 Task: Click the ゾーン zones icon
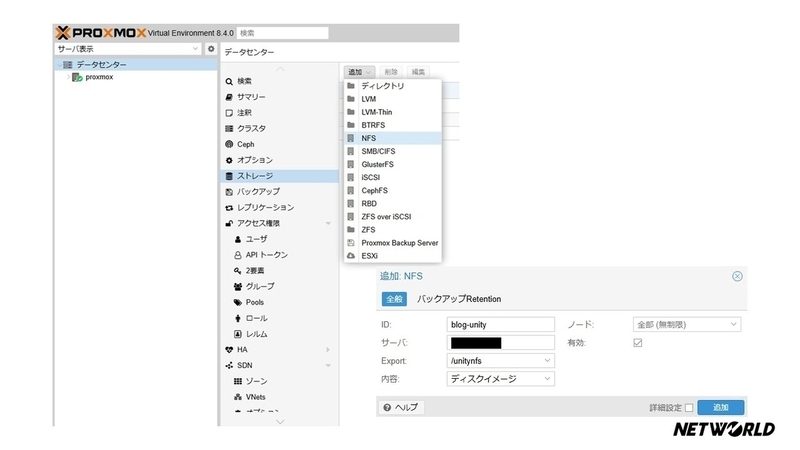(238, 382)
